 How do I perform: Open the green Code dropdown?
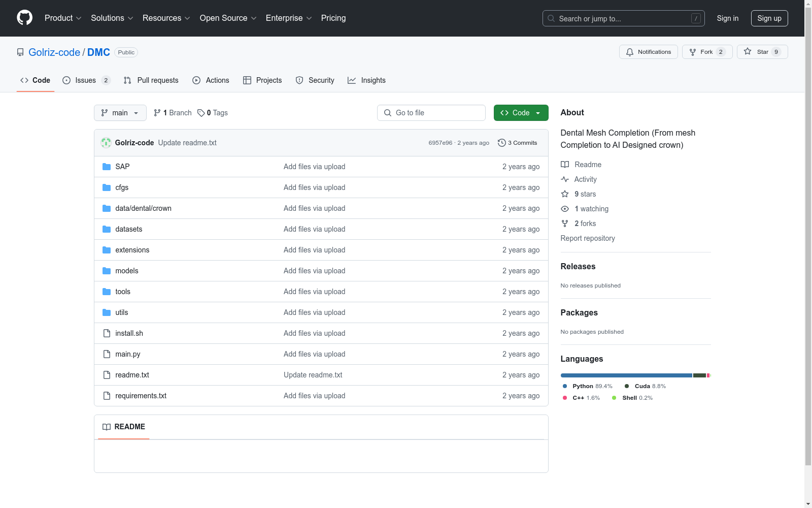click(x=521, y=113)
